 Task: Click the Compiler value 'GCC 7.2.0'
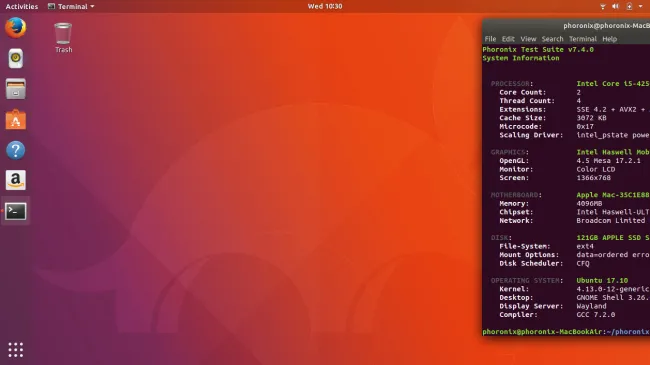[595, 315]
